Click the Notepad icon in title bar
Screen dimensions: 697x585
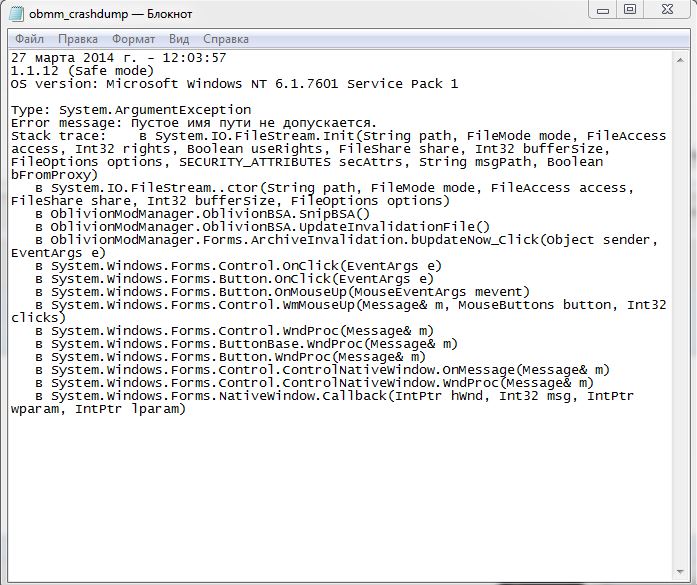[x=16, y=14]
